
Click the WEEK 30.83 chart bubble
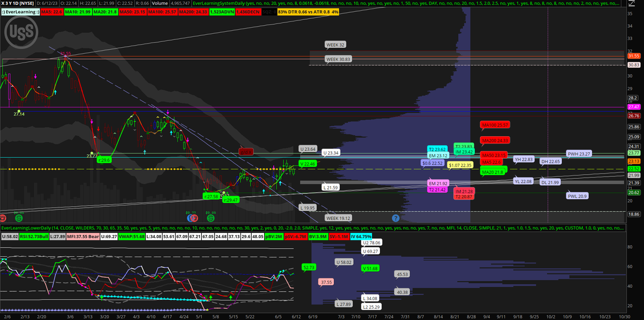coord(339,59)
